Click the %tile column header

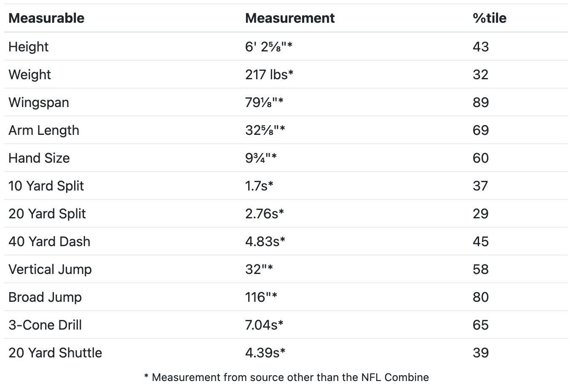tap(490, 18)
